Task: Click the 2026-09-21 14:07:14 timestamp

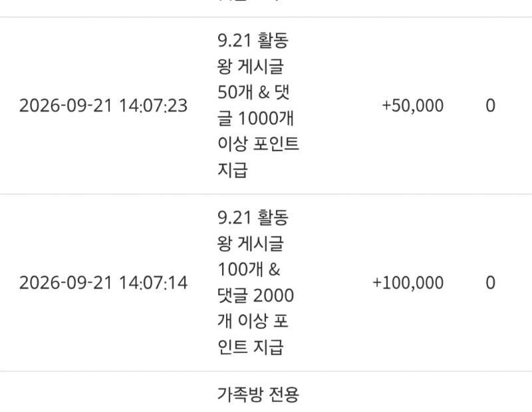Action: (103, 283)
